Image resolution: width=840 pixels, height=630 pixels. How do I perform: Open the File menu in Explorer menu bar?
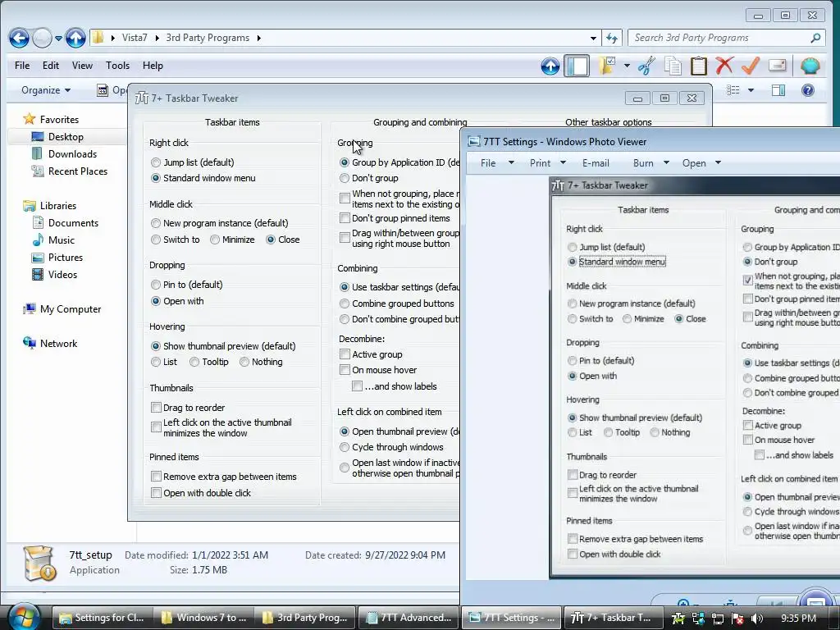pyautogui.click(x=22, y=66)
